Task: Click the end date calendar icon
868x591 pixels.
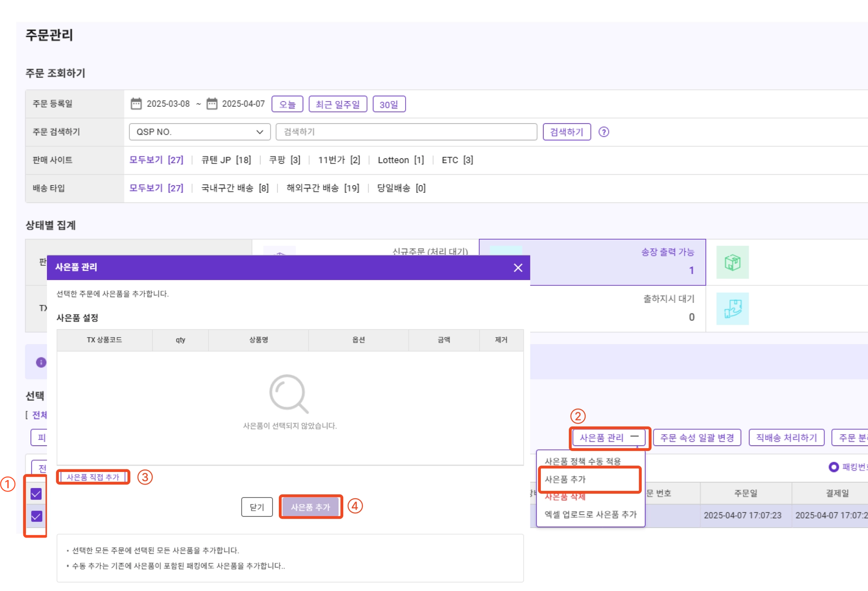Action: (211, 104)
